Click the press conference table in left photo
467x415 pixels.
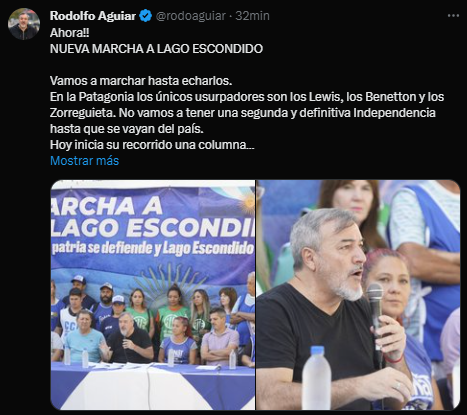pos(153,387)
